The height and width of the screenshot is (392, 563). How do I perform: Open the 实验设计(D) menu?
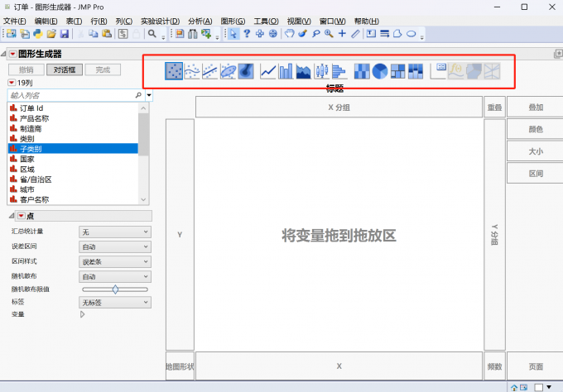pos(160,22)
